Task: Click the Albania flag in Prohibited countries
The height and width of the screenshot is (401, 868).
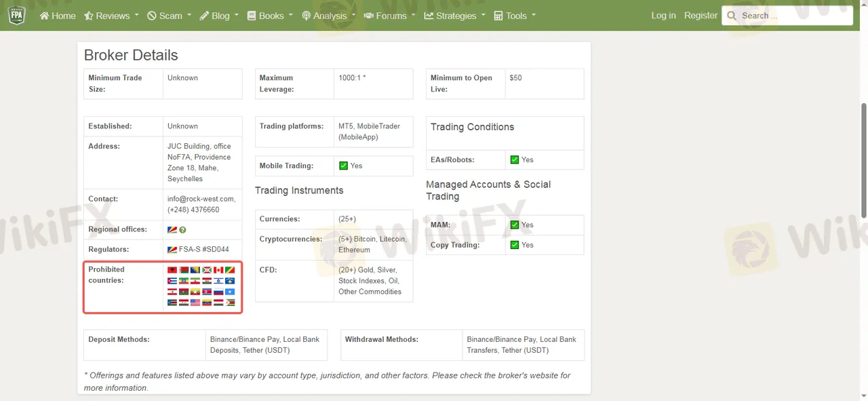Action: coord(172,270)
